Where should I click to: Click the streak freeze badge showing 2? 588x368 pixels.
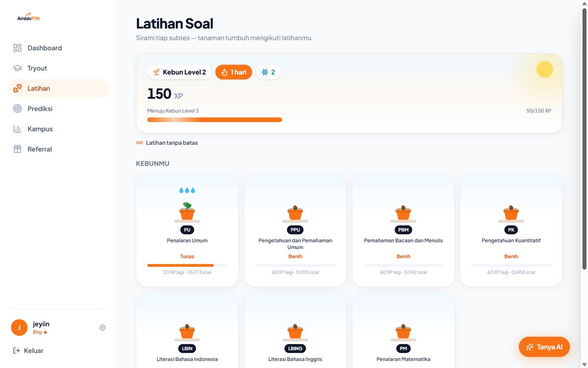click(268, 72)
